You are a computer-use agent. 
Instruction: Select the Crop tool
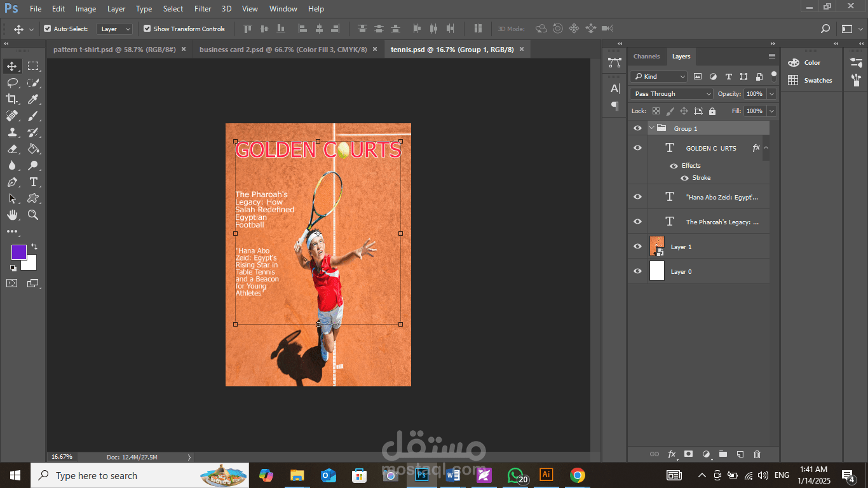click(x=12, y=99)
